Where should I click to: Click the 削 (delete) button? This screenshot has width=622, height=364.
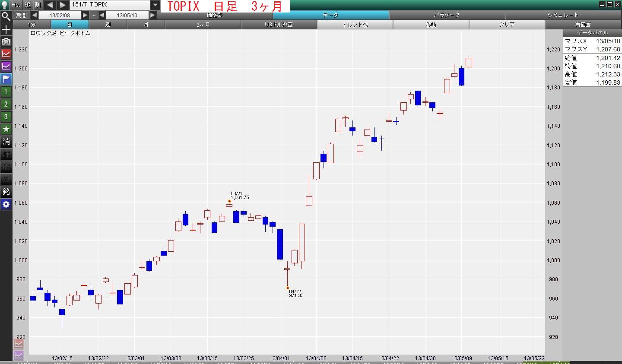tap(38, 5)
